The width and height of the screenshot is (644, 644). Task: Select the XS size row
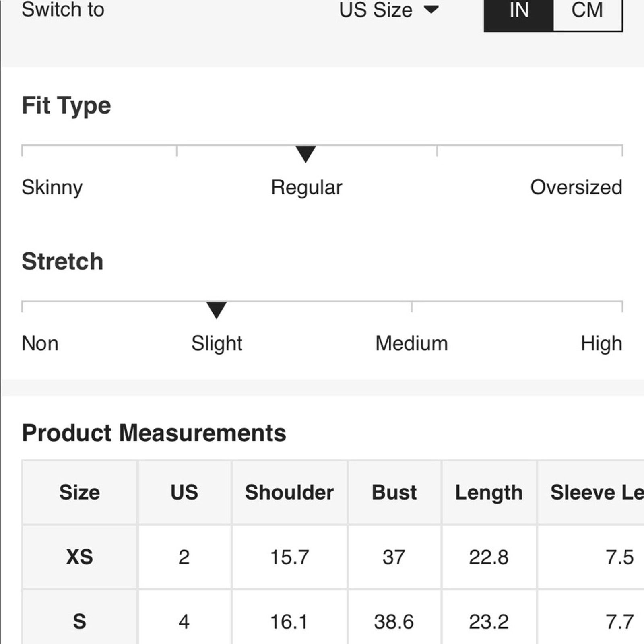[x=333, y=557]
